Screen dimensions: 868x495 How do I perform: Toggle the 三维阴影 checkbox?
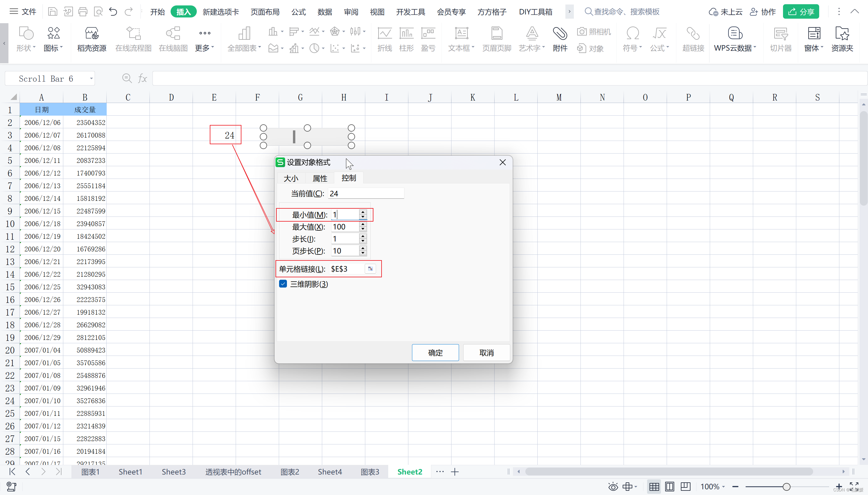click(283, 284)
